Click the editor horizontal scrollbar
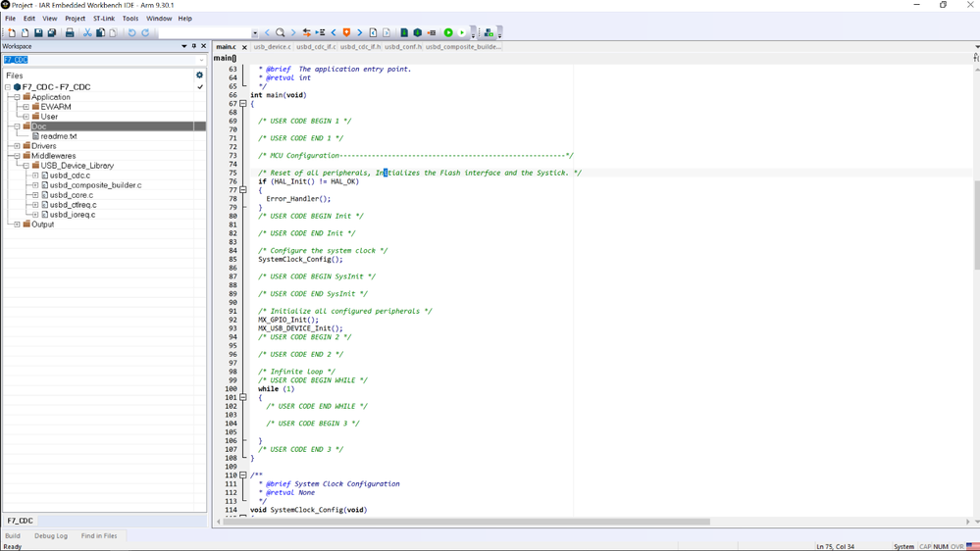Viewport: 980px width, 551px height. [466, 522]
